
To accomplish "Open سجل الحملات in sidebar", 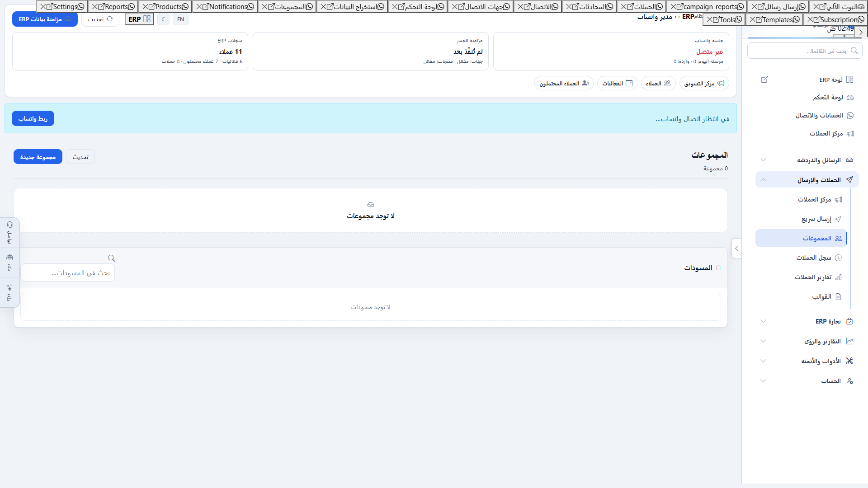I will pos(801,258).
